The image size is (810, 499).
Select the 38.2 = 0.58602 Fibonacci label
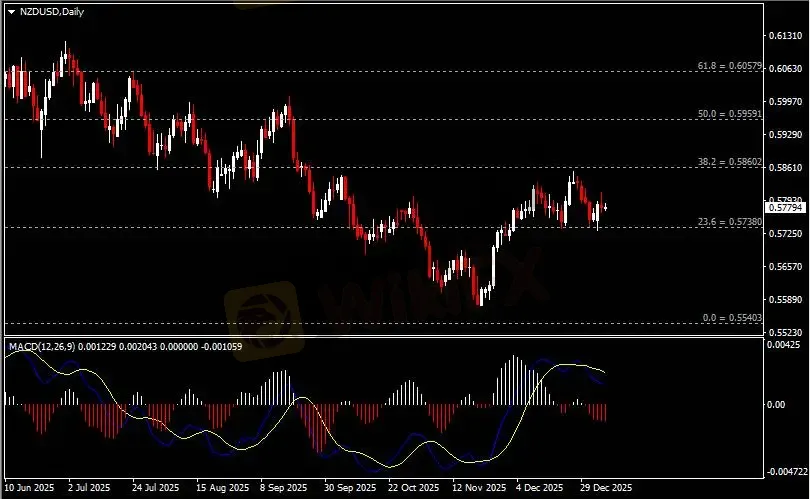click(729, 162)
